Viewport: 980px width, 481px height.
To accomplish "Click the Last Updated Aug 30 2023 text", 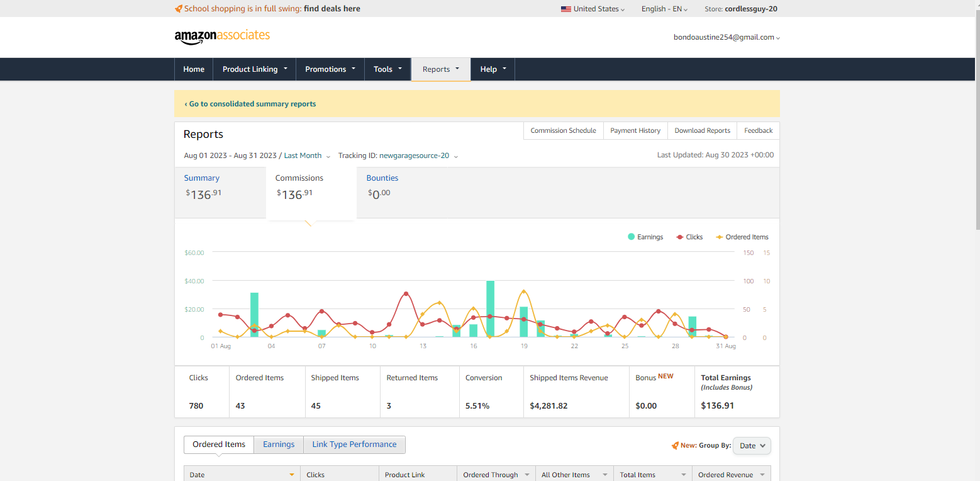I will (715, 155).
